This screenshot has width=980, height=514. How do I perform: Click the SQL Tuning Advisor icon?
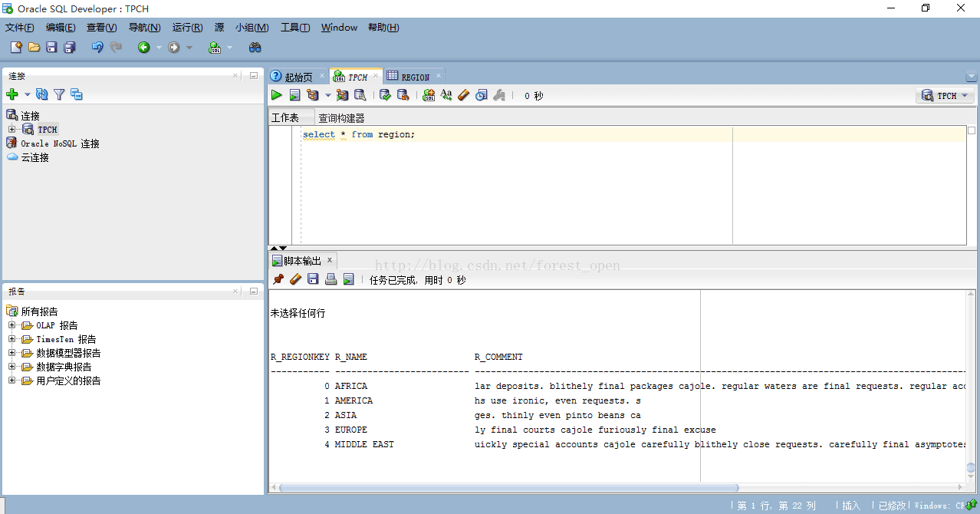pos(360,95)
